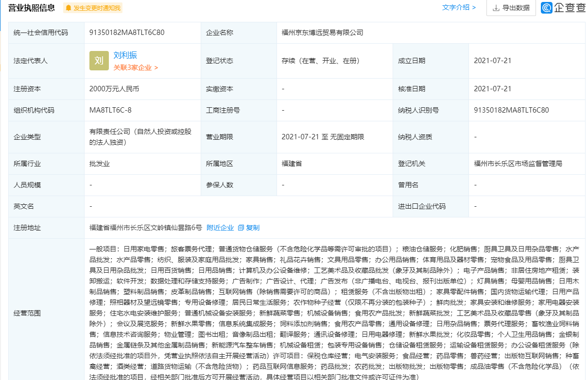Click region value 福建省
588x380 pixels.
click(292, 164)
